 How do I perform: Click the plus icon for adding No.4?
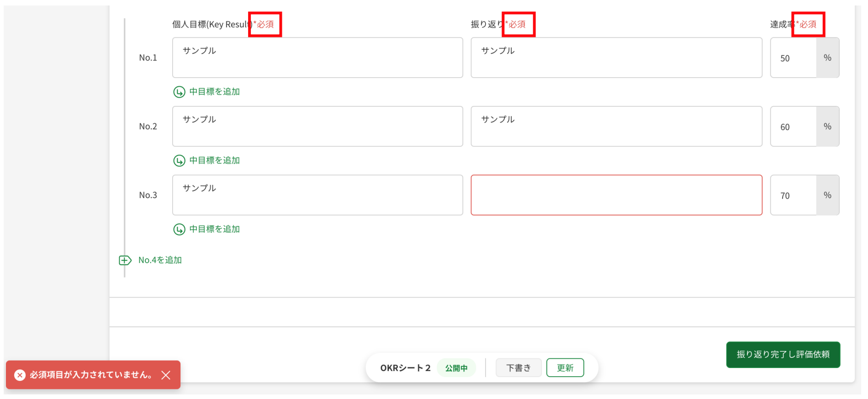tap(125, 260)
